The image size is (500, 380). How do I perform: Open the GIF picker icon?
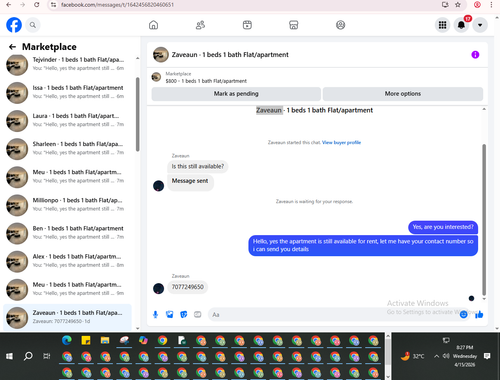coord(198,314)
